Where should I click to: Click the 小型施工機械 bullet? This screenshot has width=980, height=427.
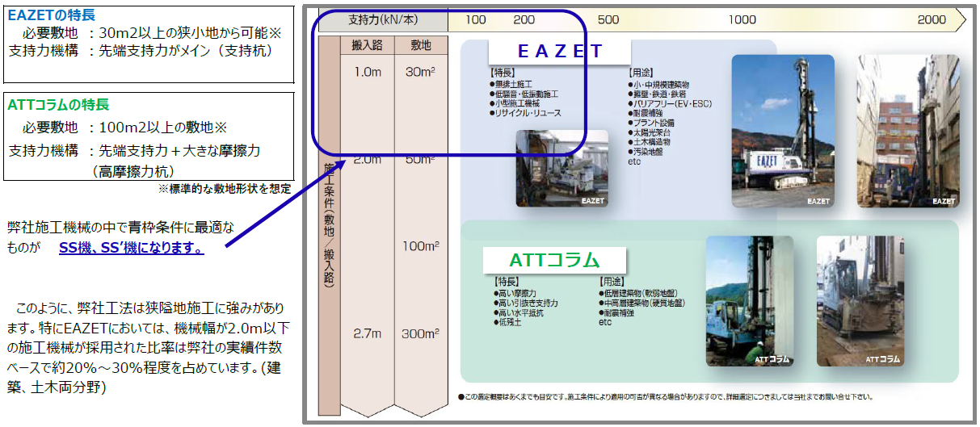coord(518,103)
